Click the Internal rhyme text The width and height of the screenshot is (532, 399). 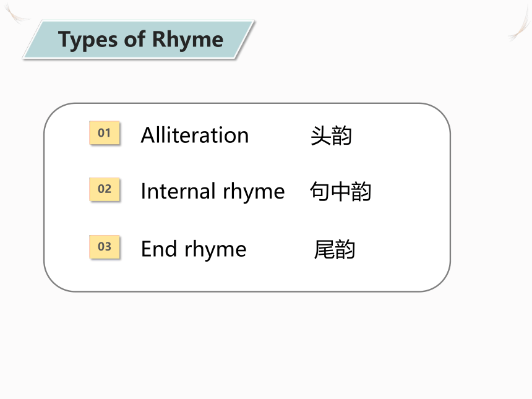point(213,192)
